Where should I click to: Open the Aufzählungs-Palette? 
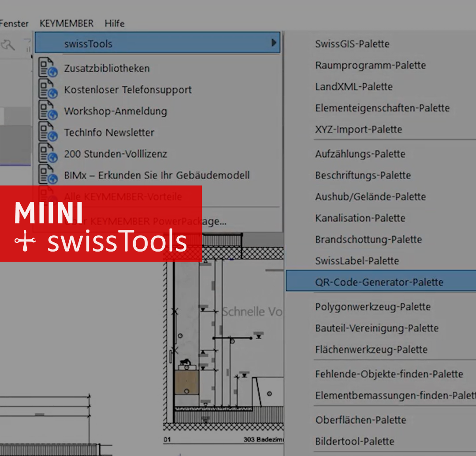(x=360, y=154)
